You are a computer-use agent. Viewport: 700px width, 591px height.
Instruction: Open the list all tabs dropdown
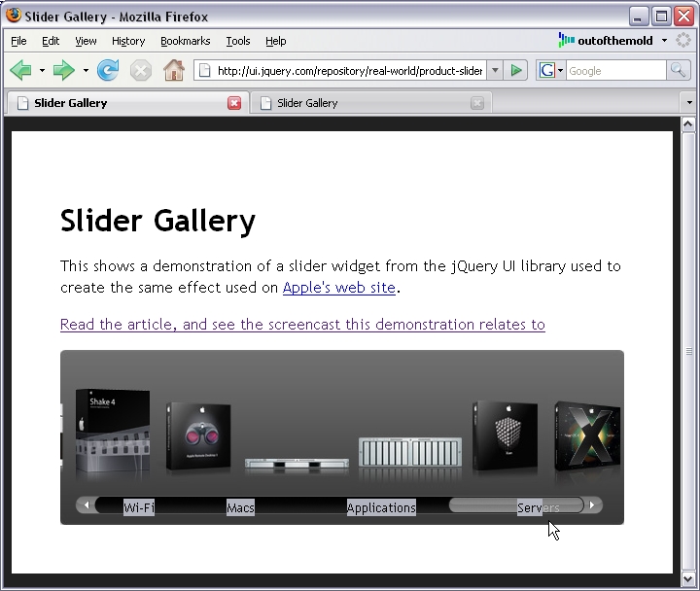point(688,103)
